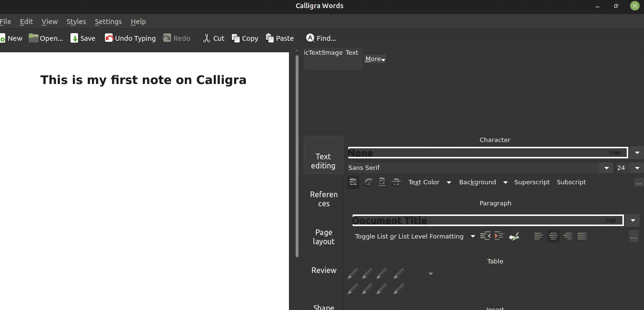The image size is (644, 310).
Task: Open the Text Color dropdown arrow
Action: (449, 182)
